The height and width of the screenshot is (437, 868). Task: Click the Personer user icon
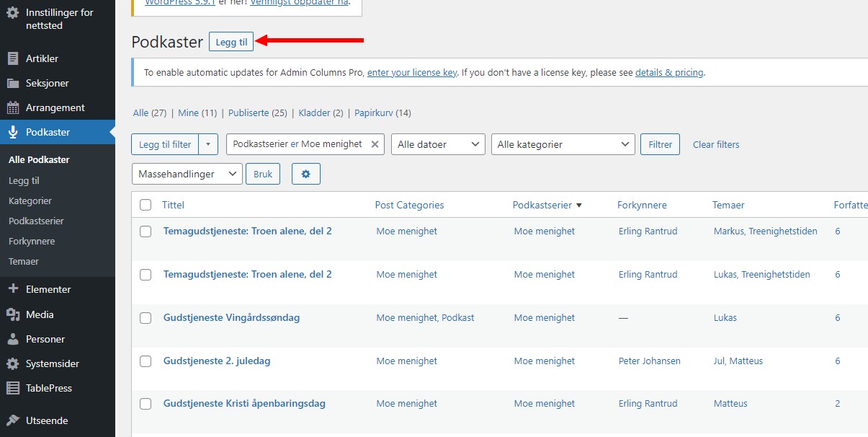point(13,339)
